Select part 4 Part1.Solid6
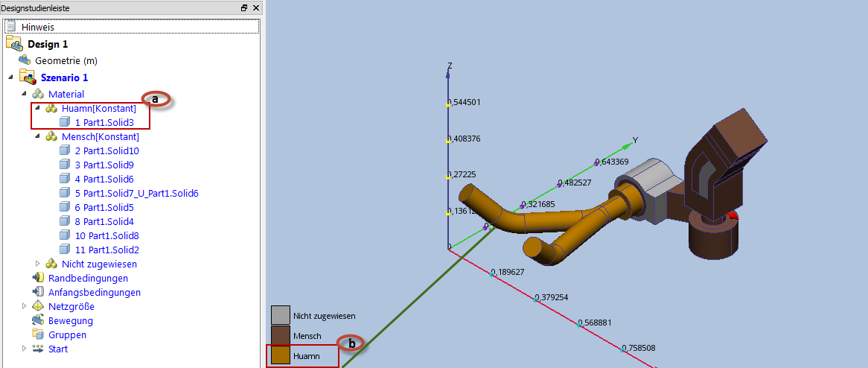868x368 pixels. (105, 179)
